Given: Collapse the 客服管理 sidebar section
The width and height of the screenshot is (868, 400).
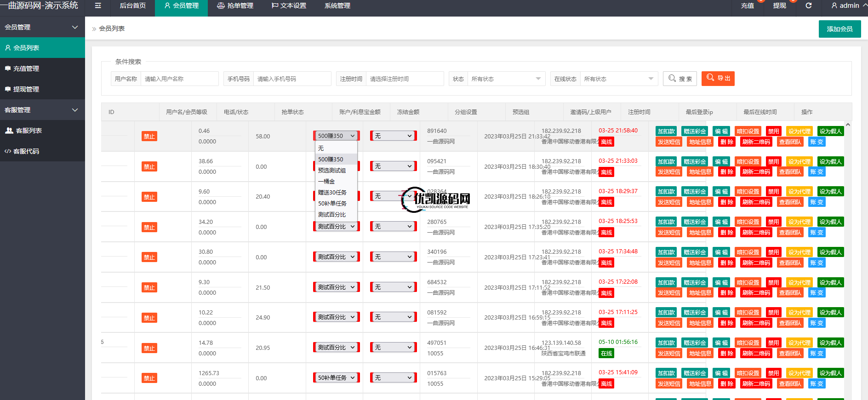Looking at the screenshot, I should point(75,110).
